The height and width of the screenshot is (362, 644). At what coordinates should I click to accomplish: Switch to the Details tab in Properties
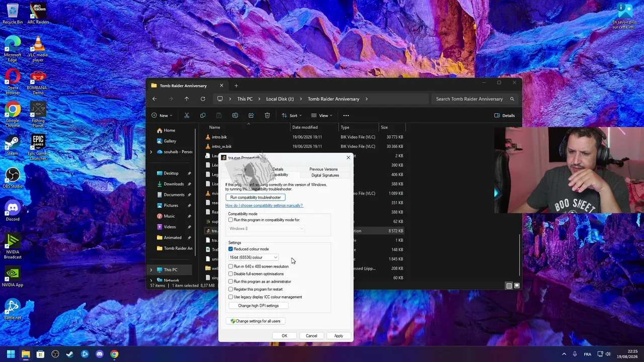coord(278,169)
